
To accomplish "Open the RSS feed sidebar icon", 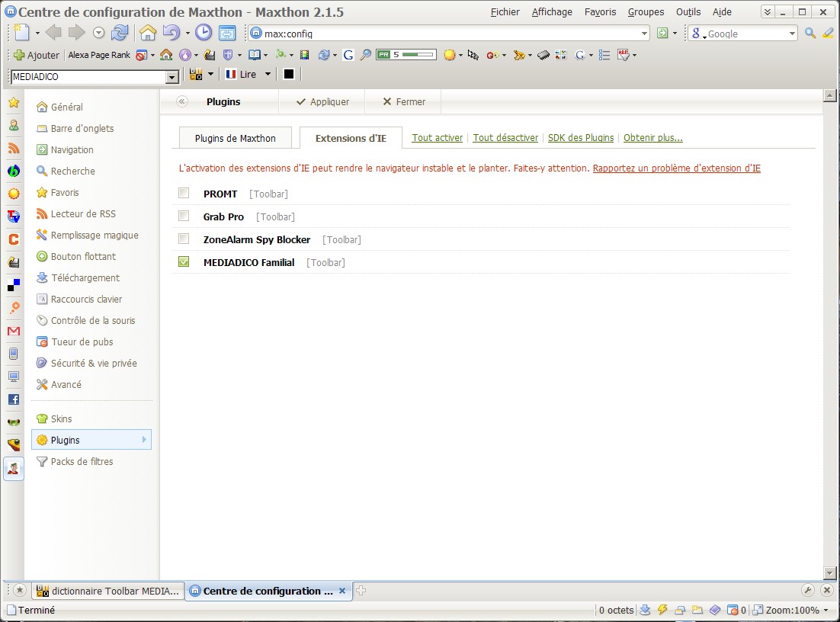I will (x=14, y=148).
